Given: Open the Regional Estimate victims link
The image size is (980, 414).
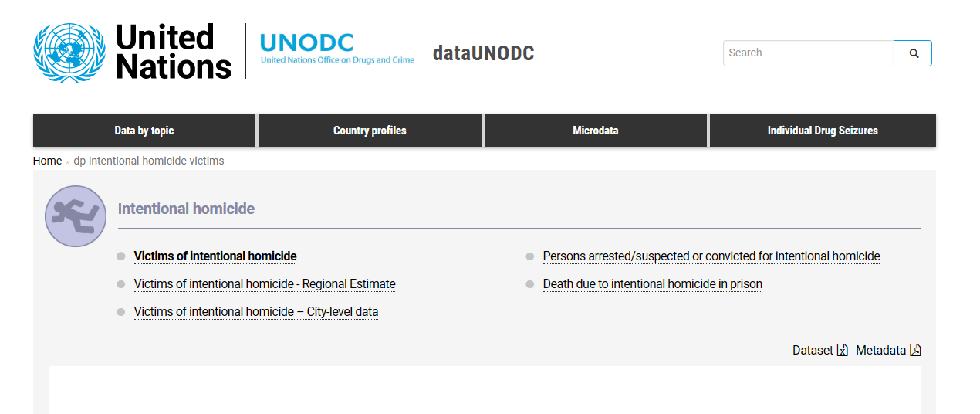Looking at the screenshot, I should (x=265, y=284).
